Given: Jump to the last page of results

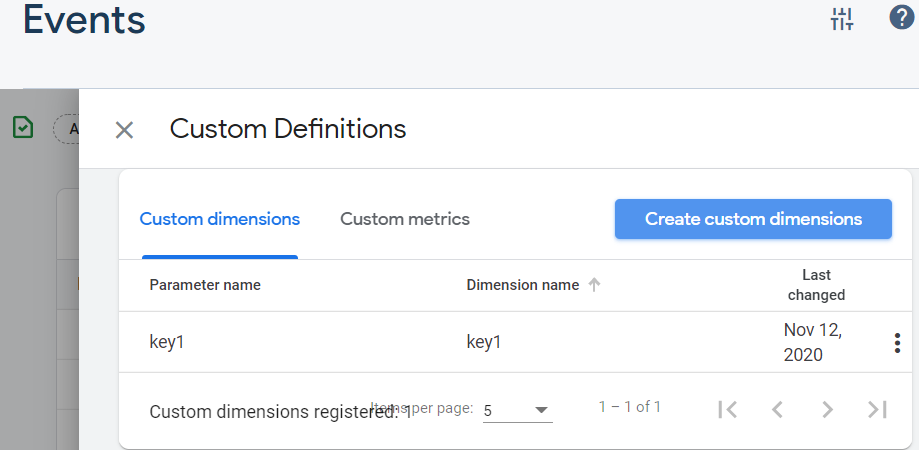Looking at the screenshot, I should (x=877, y=409).
